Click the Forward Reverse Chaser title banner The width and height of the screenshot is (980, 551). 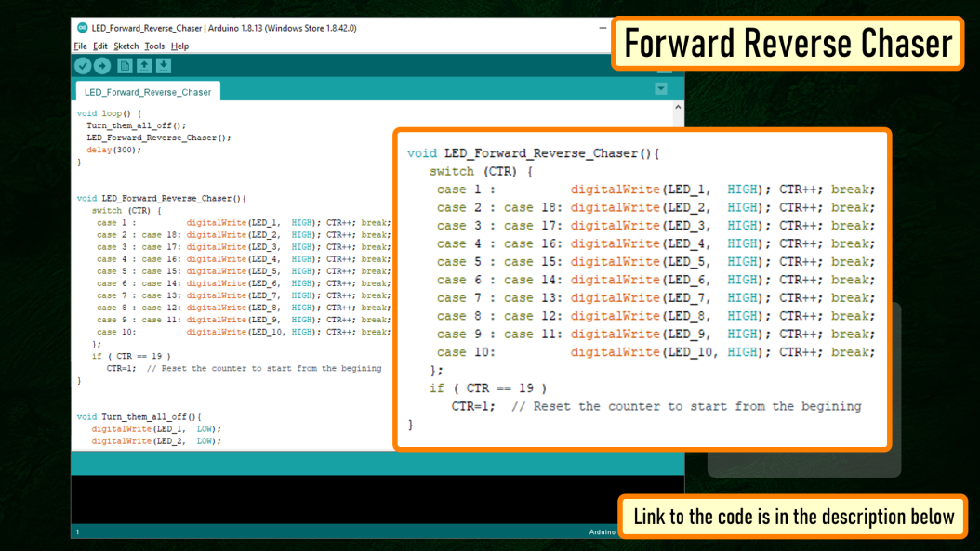click(x=788, y=43)
